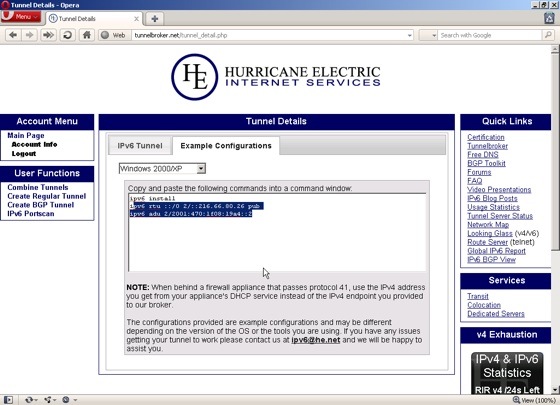The width and height of the screenshot is (560, 405).
Task: Open the Forums link
Action: [x=479, y=172]
